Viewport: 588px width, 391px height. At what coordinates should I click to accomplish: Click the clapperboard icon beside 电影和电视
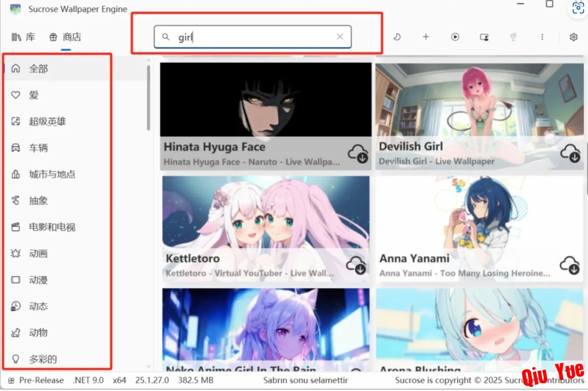[x=16, y=227]
